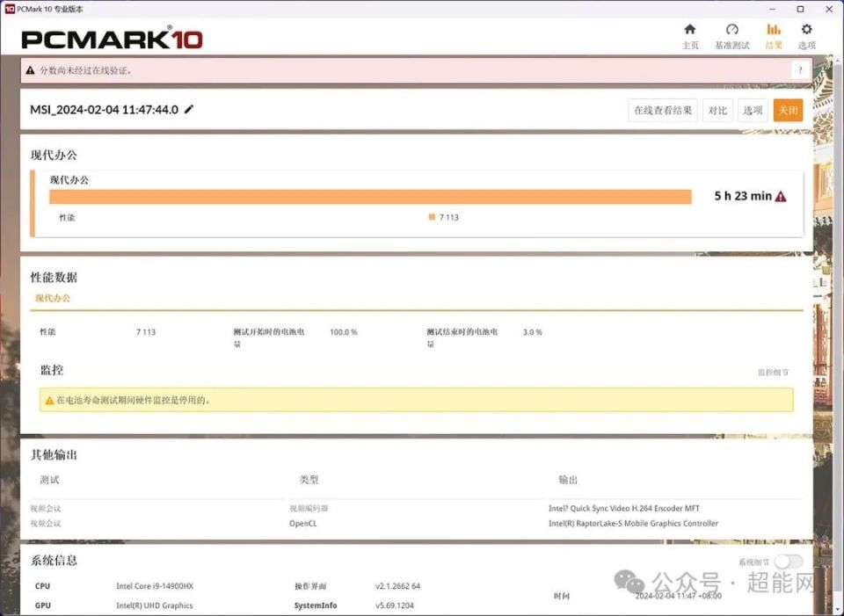Maximize the PCMark 10 window
Screen dimensions: 844x616
[800, 9]
